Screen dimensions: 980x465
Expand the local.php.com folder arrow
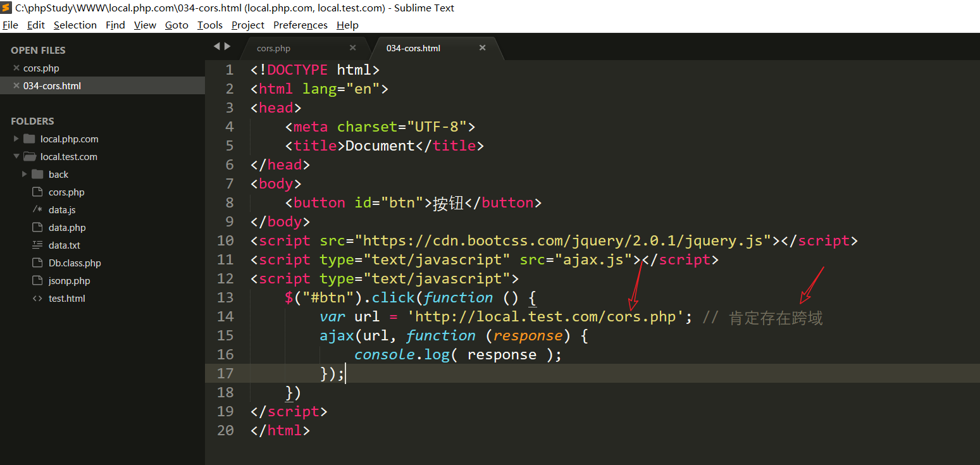coord(16,139)
